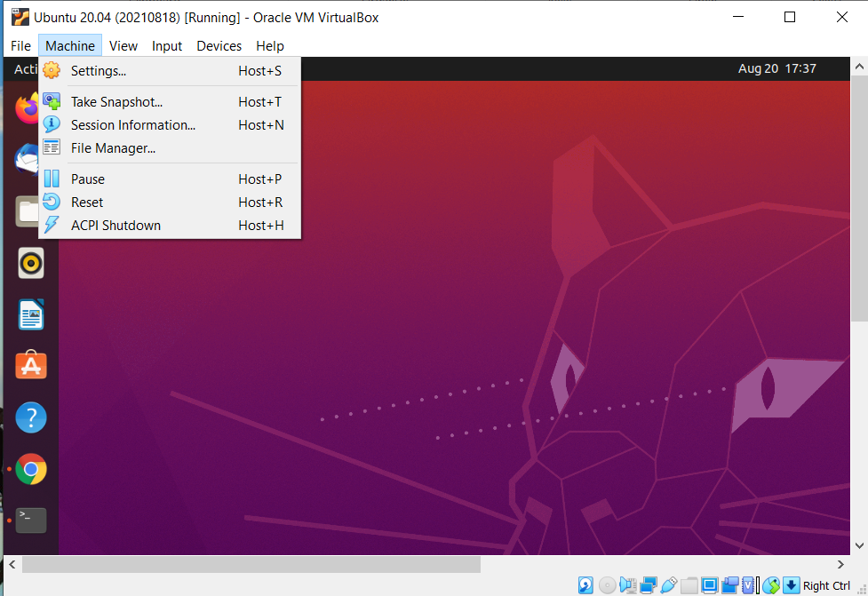Click the Pause bars icon
This screenshot has width=868, height=596.
pos(52,179)
